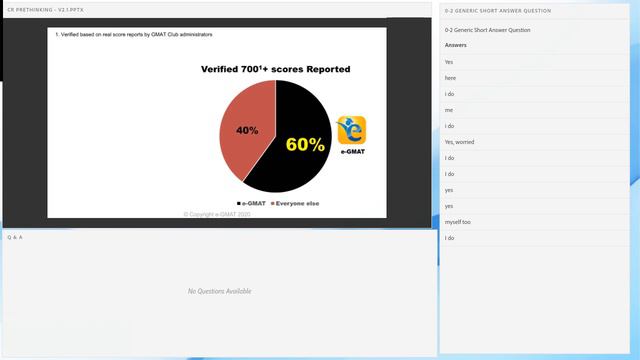Click the 'Copyright e-GMAT 2020' slide footer

coord(217,214)
